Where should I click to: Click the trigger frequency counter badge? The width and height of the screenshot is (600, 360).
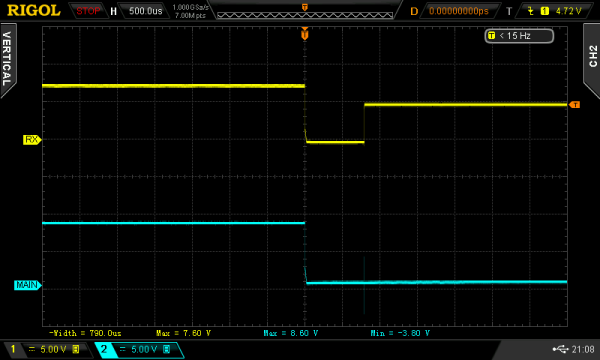[519, 36]
